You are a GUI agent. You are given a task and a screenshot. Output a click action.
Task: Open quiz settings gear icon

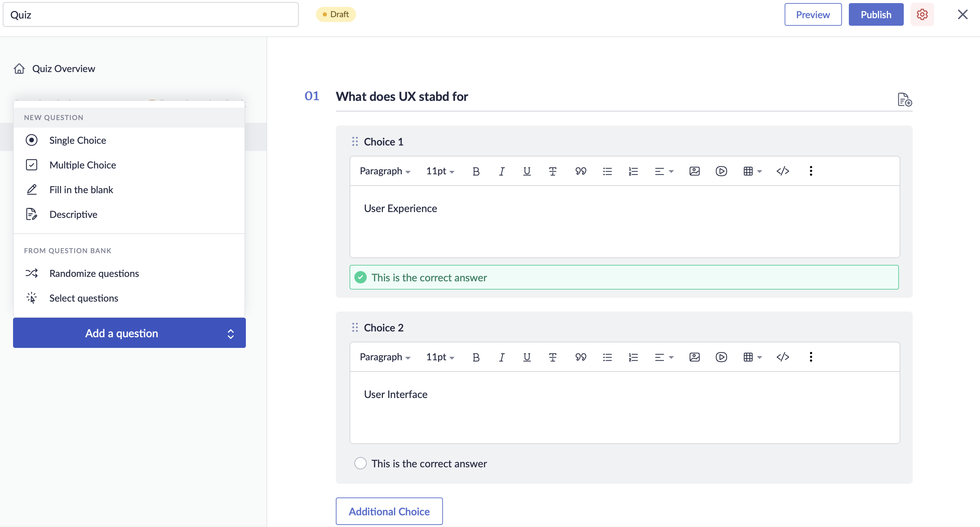922,14
